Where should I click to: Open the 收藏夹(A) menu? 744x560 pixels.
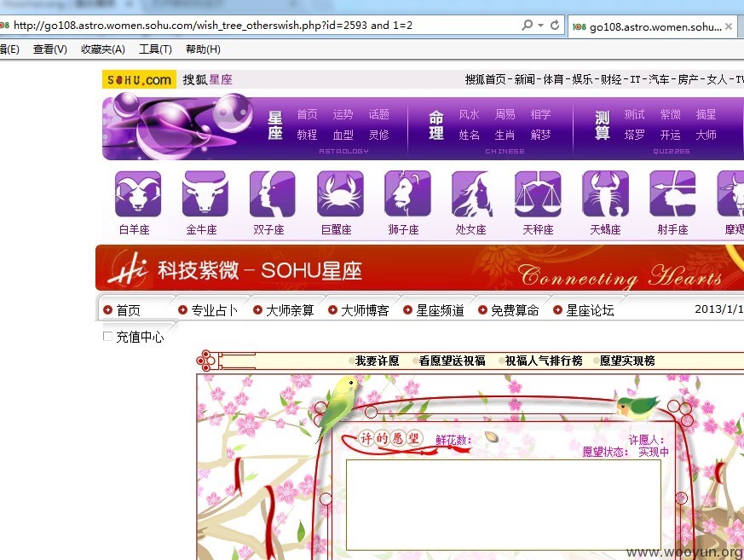pyautogui.click(x=103, y=49)
